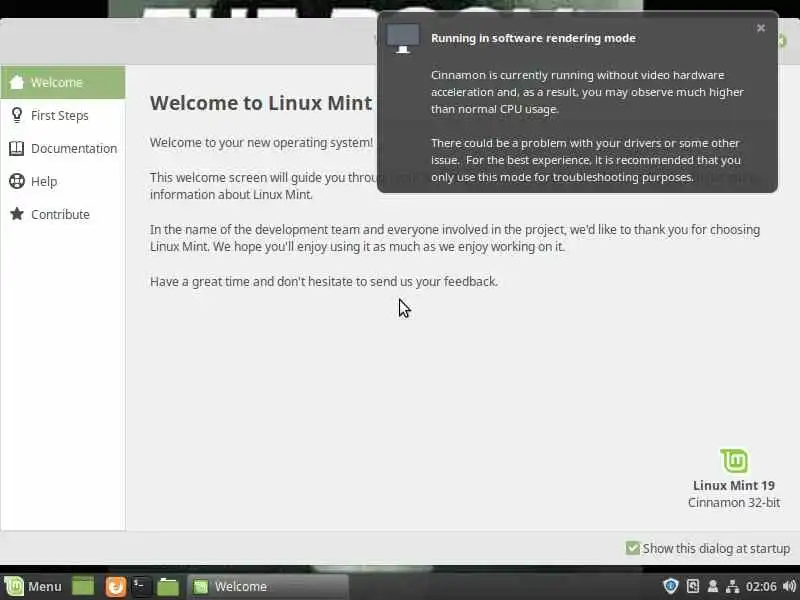Close the software rendering notification

coord(761,28)
